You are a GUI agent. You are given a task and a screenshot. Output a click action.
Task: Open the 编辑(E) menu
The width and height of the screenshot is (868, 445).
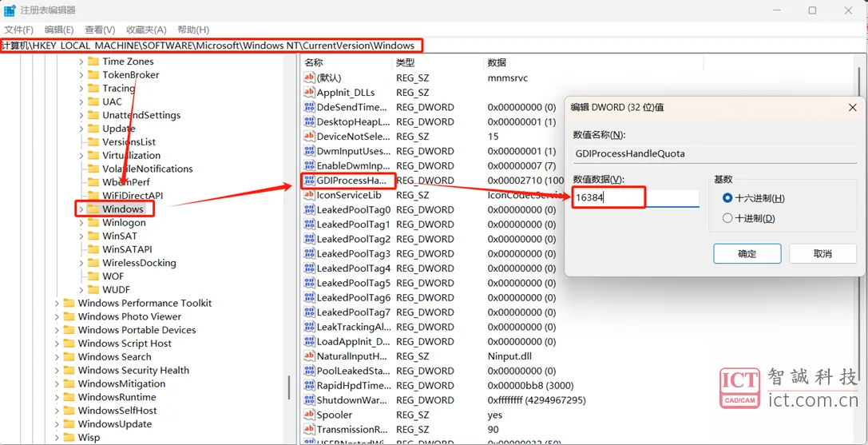(59, 30)
